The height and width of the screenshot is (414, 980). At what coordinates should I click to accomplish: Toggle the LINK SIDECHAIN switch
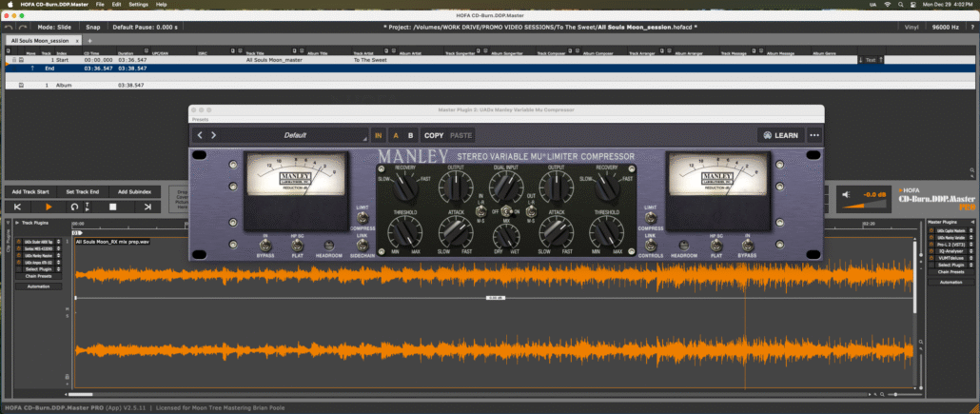pos(362,246)
